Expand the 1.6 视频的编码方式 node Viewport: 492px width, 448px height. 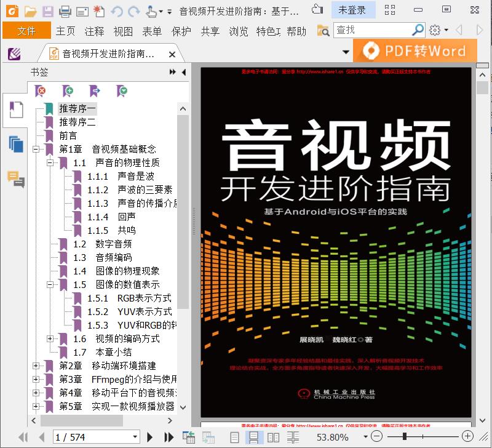(50, 338)
